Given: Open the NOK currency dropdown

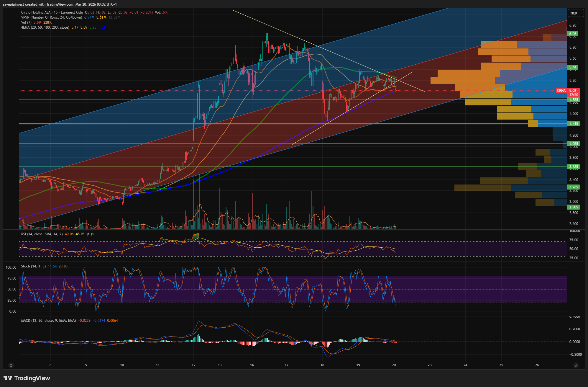Looking at the screenshot, I should point(574,13).
